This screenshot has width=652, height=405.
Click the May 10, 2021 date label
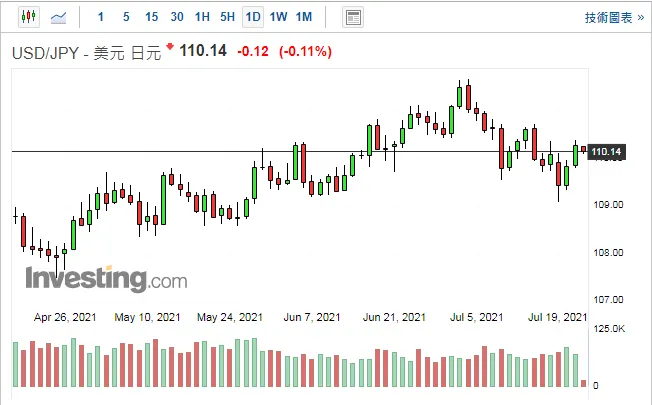tap(147, 317)
